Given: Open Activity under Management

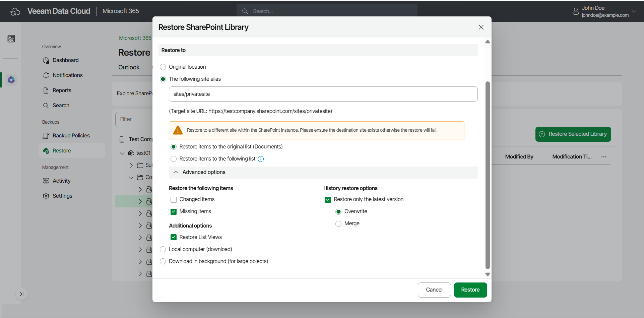Looking at the screenshot, I should (x=62, y=181).
